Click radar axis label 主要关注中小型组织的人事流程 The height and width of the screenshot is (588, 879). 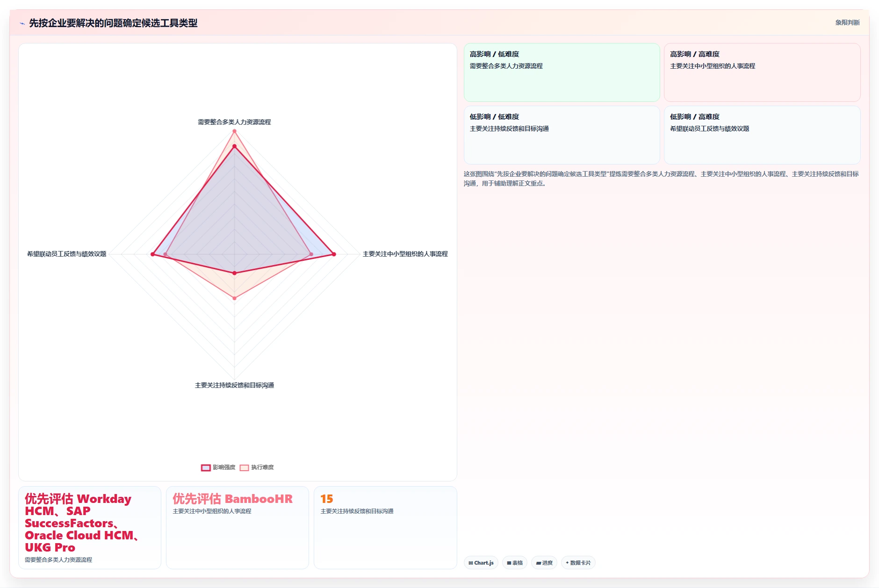click(x=405, y=254)
